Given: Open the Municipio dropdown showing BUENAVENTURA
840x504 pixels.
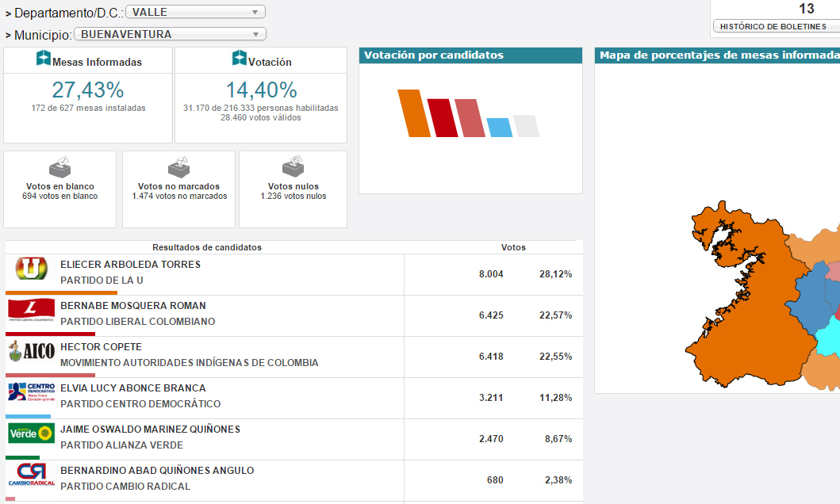Looking at the screenshot, I should (x=169, y=34).
